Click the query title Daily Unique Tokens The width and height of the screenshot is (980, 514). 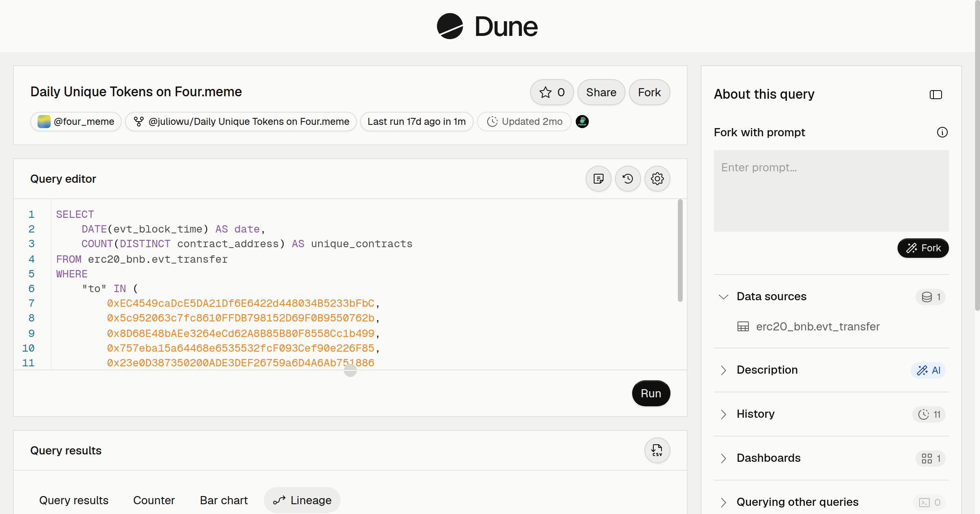[x=136, y=92]
